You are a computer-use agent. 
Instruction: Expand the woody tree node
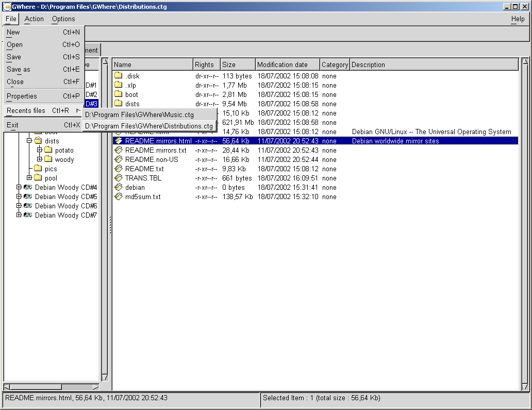[39, 159]
